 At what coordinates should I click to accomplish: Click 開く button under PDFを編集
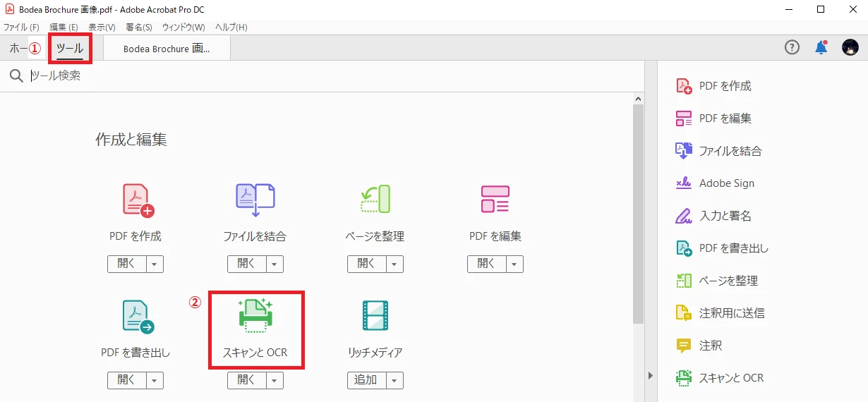pos(487,264)
